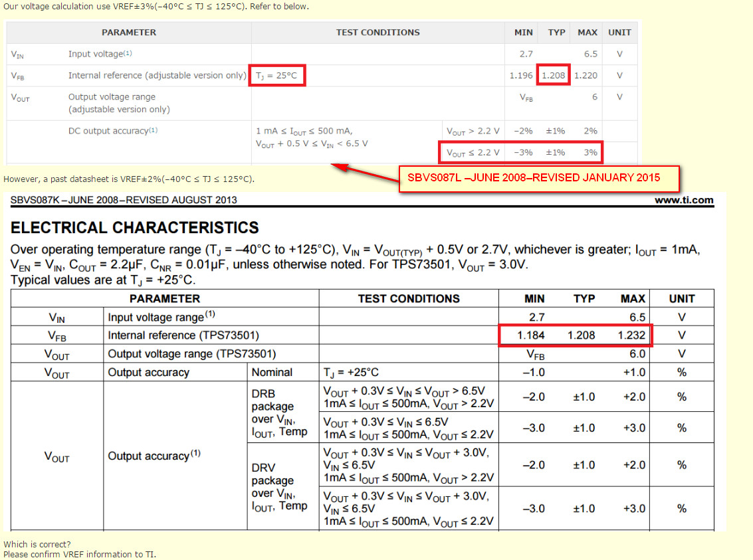Click the −1.0 nominal MIN value
This screenshot has height=560, width=753.
pos(534,373)
